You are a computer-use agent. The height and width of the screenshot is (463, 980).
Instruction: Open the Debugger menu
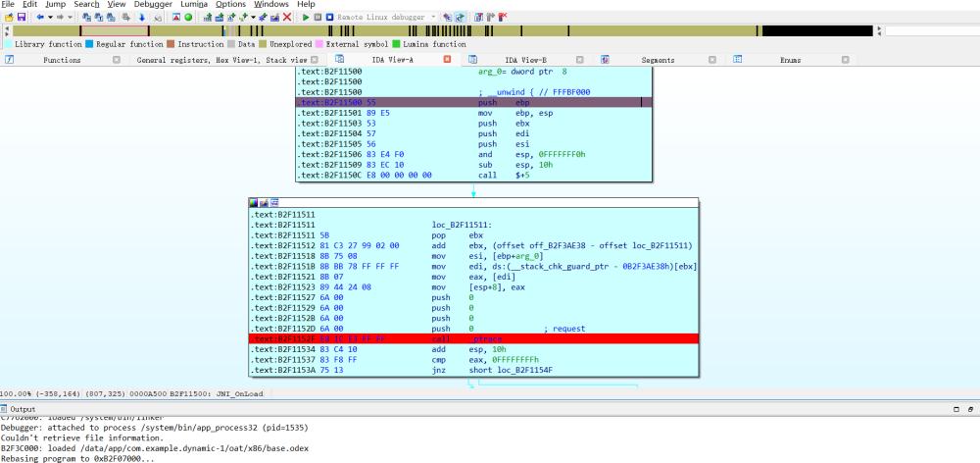point(153,4)
